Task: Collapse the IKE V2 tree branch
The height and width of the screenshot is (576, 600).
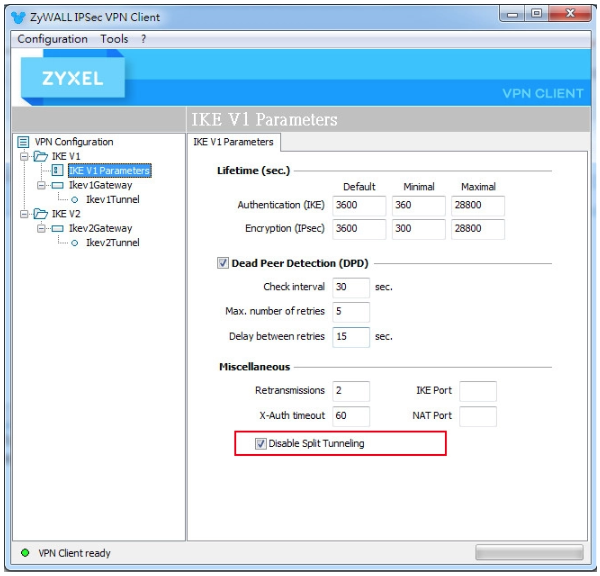Action: [25, 214]
